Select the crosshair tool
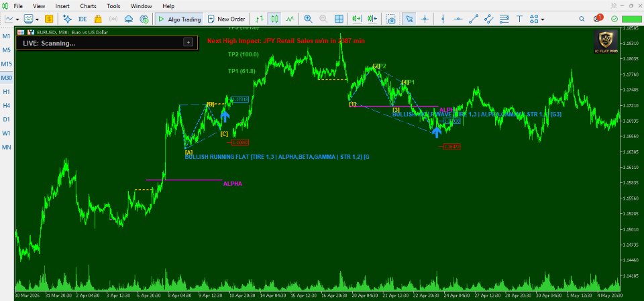Viewport: 644px width, 301px height. click(425, 19)
